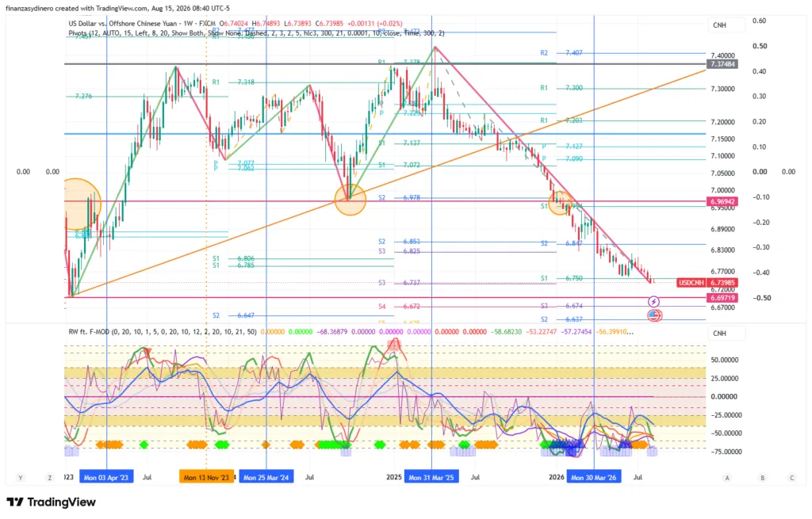Click the 6.83000 price axis value
The width and height of the screenshot is (812, 519).
pyautogui.click(x=723, y=250)
